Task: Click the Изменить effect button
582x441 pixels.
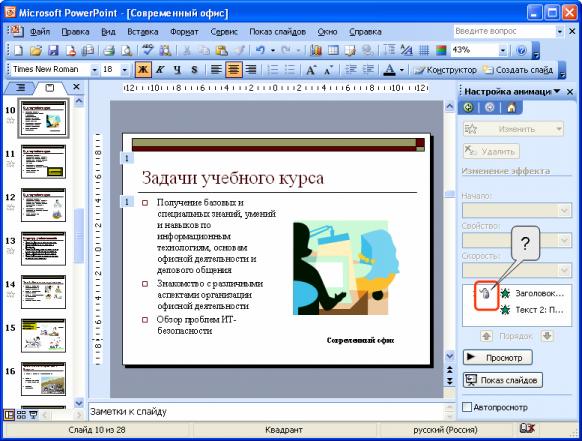Action: pyautogui.click(x=513, y=129)
